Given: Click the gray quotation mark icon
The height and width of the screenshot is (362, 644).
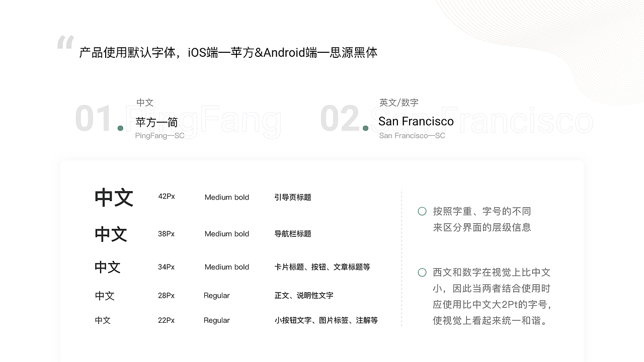Looking at the screenshot, I should [x=65, y=42].
